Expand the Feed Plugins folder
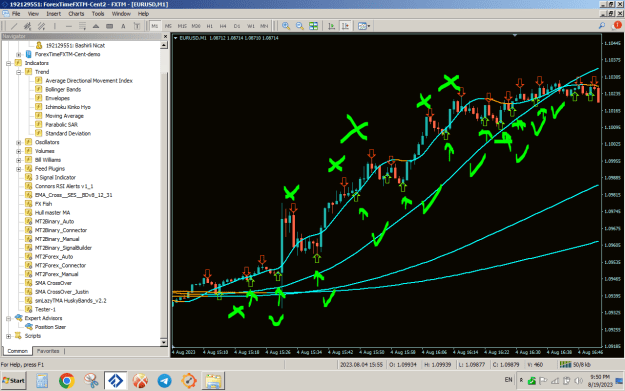The width and height of the screenshot is (625, 391). click(x=18, y=169)
